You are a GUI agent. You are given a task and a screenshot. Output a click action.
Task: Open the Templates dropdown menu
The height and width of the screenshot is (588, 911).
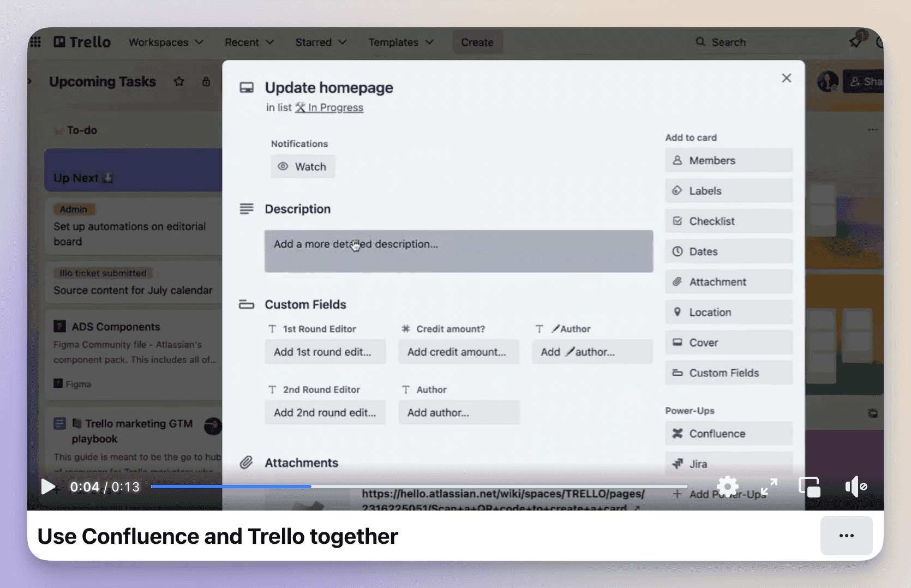pyautogui.click(x=401, y=42)
